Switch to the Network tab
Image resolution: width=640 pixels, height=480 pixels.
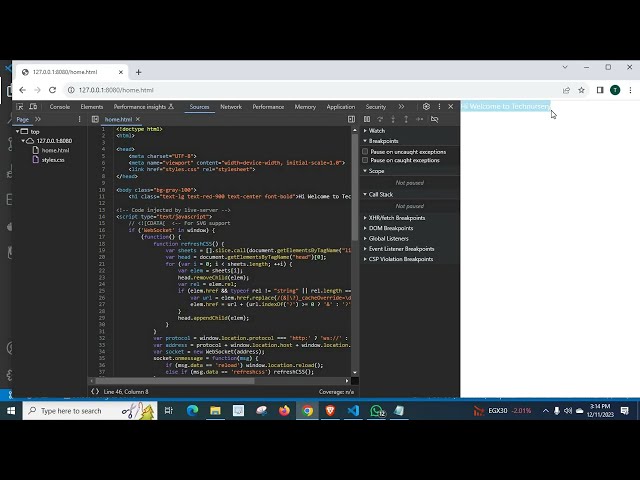pyautogui.click(x=231, y=106)
